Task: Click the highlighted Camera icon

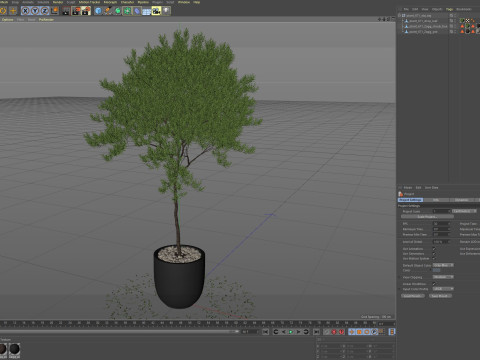Action: (x=156, y=11)
